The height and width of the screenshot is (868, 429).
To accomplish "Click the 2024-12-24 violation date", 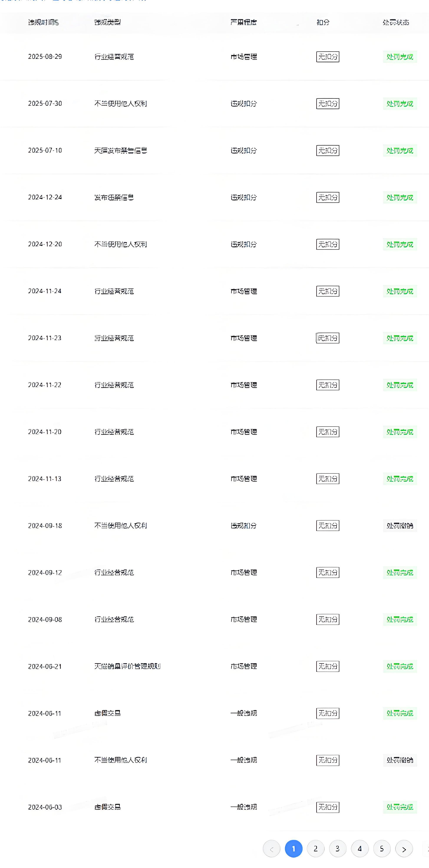I will click(45, 197).
